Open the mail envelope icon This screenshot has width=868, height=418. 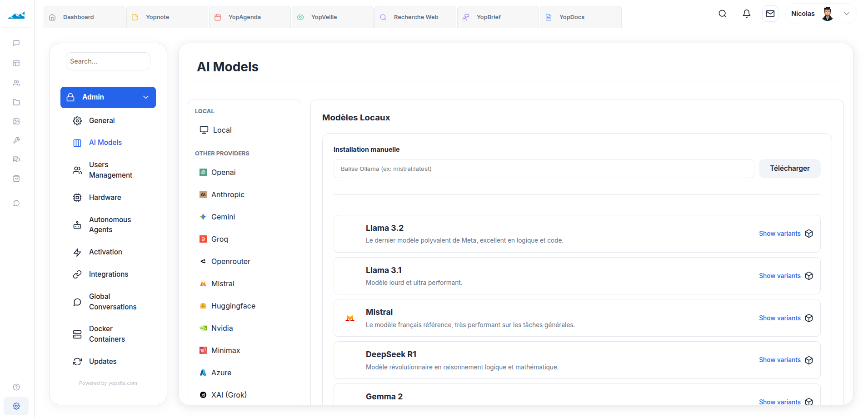tap(770, 14)
